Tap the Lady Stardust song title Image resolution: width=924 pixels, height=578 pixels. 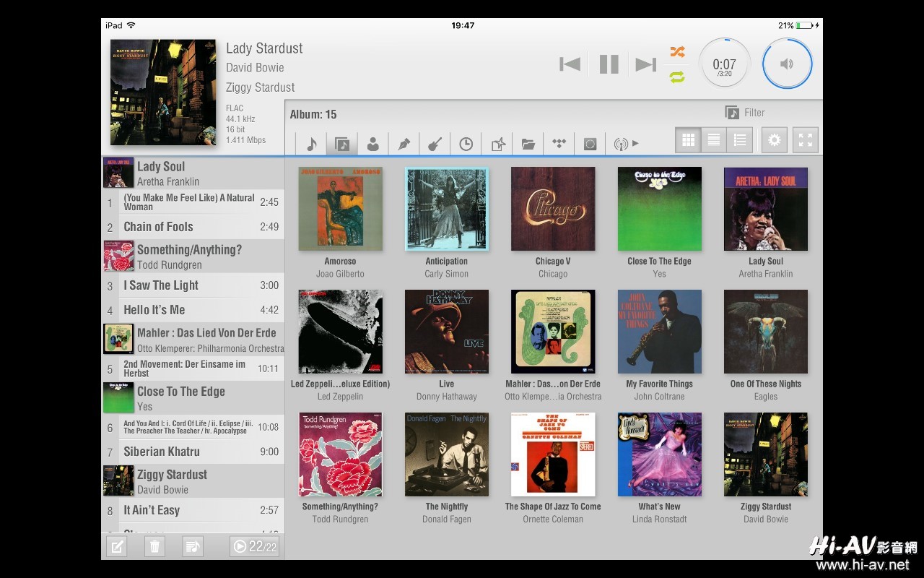[264, 48]
